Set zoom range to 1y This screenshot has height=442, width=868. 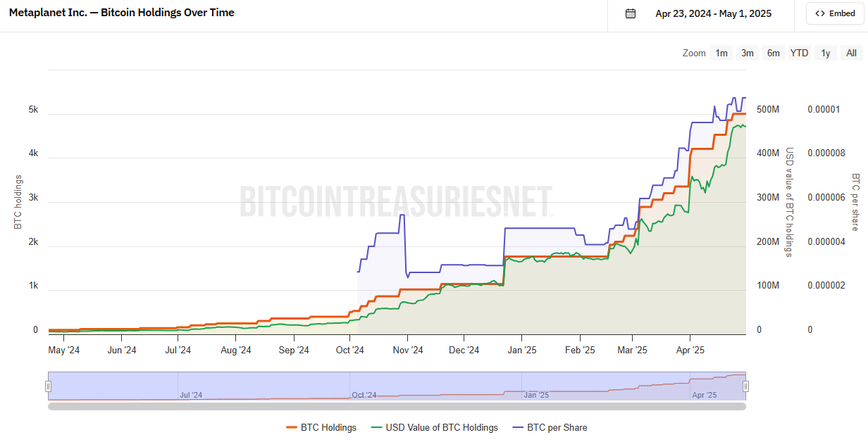[x=826, y=53]
